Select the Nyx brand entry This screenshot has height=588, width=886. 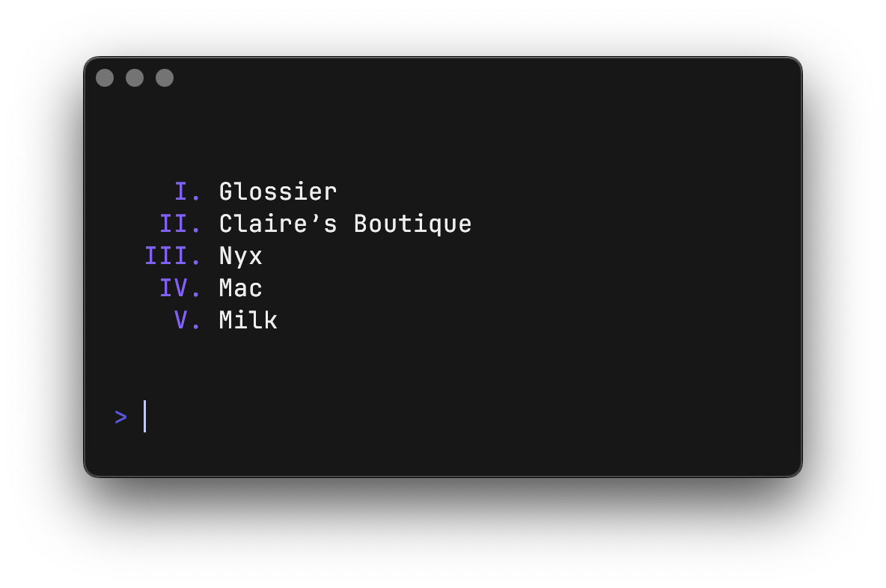[239, 256]
